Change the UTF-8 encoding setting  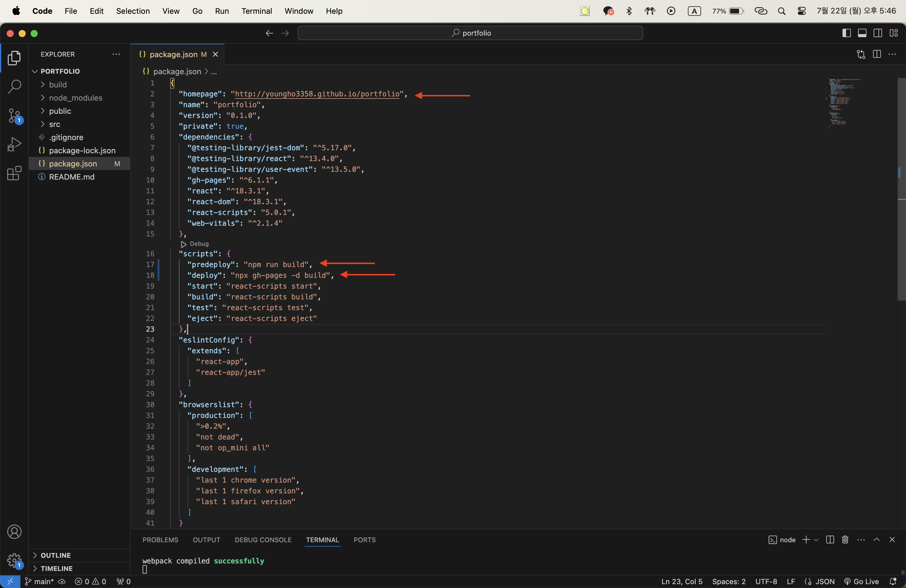(x=766, y=581)
